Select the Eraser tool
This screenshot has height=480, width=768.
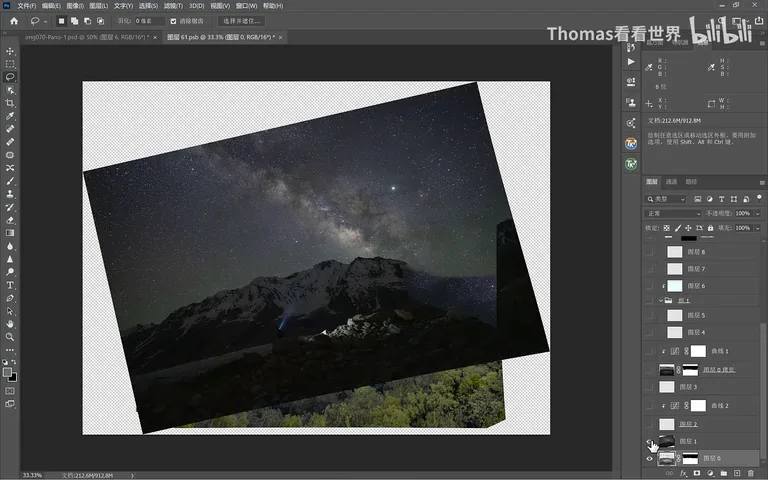(10, 220)
